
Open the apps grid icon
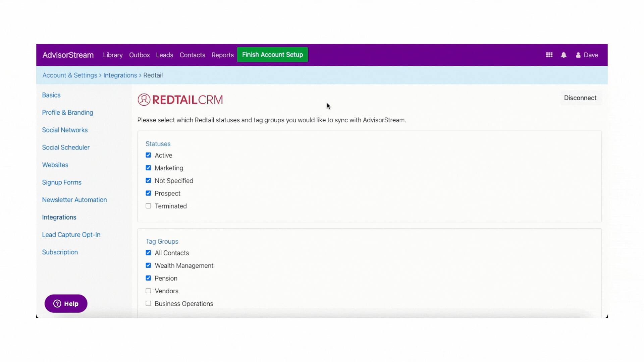pyautogui.click(x=549, y=55)
